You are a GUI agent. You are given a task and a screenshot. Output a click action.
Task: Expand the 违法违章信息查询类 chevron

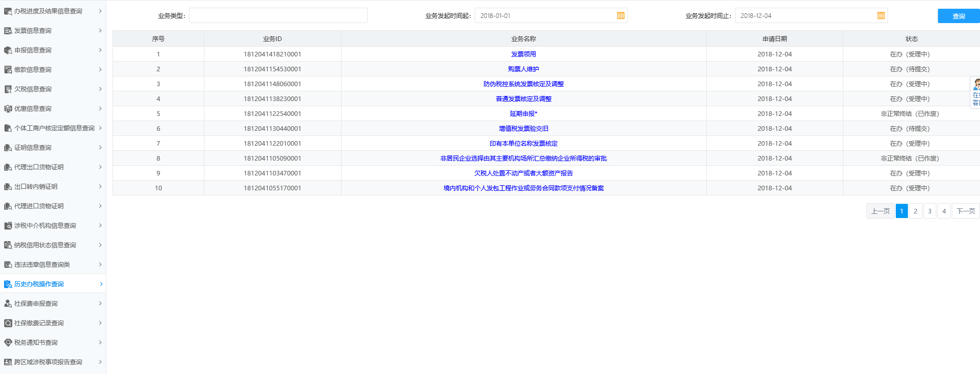click(x=100, y=264)
